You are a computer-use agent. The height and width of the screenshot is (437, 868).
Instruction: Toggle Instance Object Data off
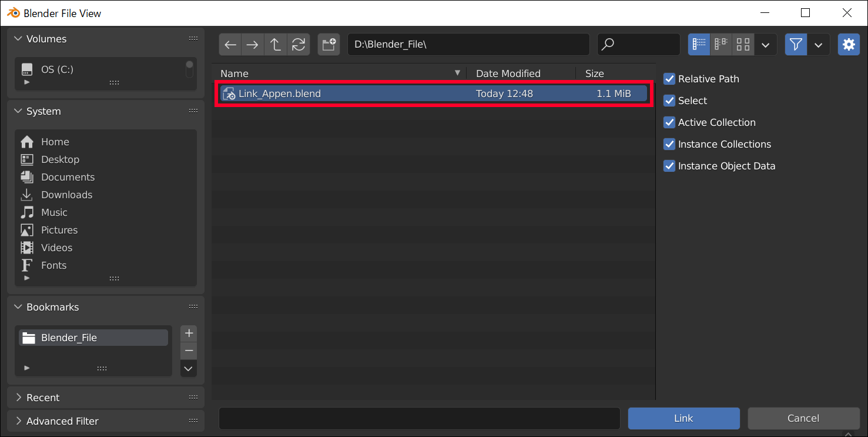point(669,166)
